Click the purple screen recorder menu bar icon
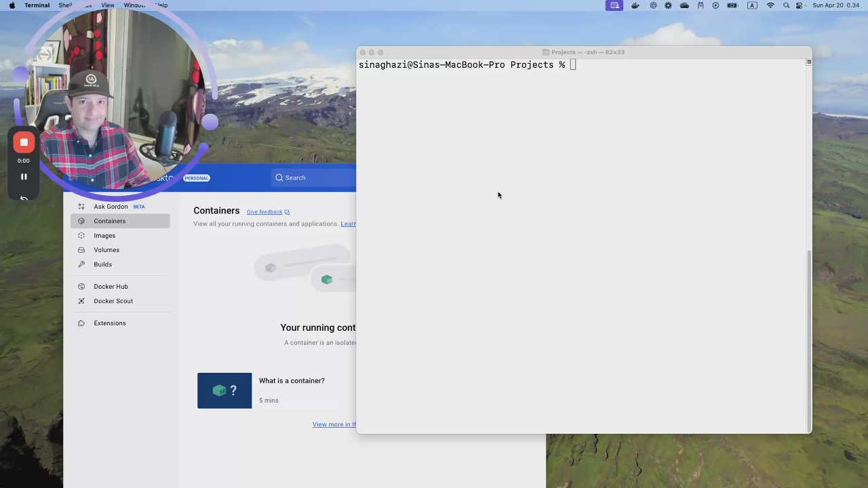The width and height of the screenshot is (868, 488). 614,5
